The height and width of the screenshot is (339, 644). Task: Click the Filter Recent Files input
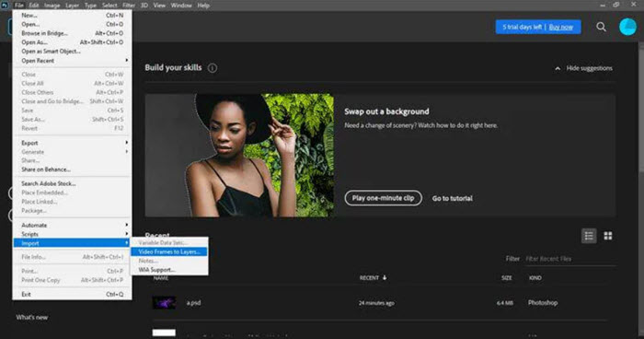[x=570, y=259]
